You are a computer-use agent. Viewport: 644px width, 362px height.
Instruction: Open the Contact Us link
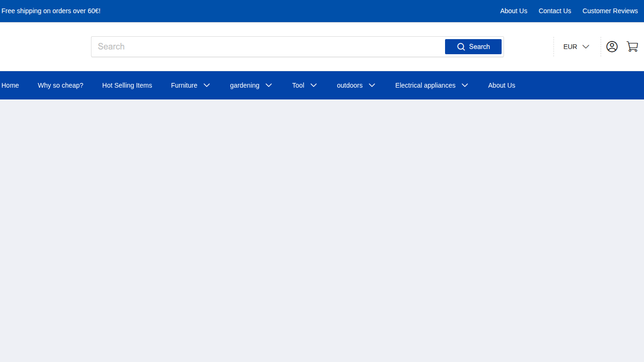(x=555, y=11)
